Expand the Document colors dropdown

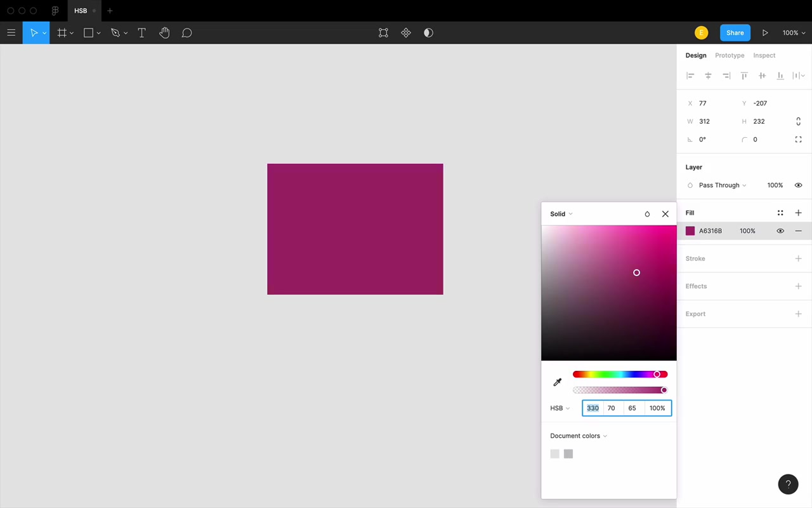[579, 436]
